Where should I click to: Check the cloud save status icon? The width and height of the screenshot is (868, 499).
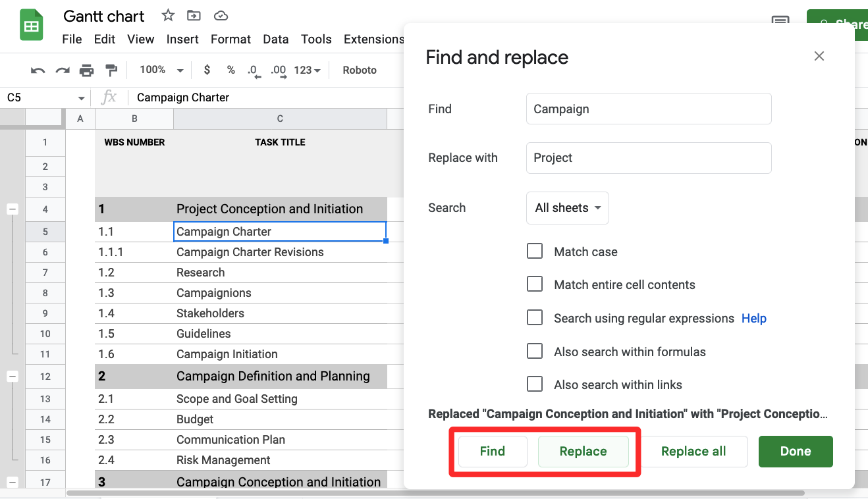click(x=221, y=16)
